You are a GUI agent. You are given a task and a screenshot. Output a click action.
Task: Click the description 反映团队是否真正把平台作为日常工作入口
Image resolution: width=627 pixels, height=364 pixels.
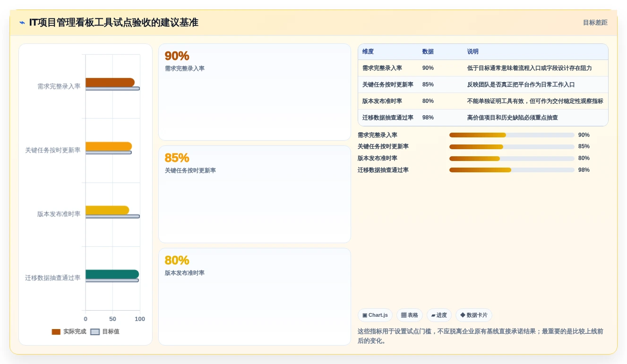(x=521, y=85)
